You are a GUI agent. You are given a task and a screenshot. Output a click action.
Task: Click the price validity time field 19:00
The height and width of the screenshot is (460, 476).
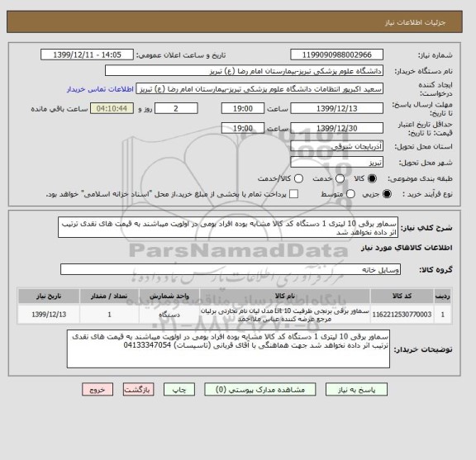point(243,128)
